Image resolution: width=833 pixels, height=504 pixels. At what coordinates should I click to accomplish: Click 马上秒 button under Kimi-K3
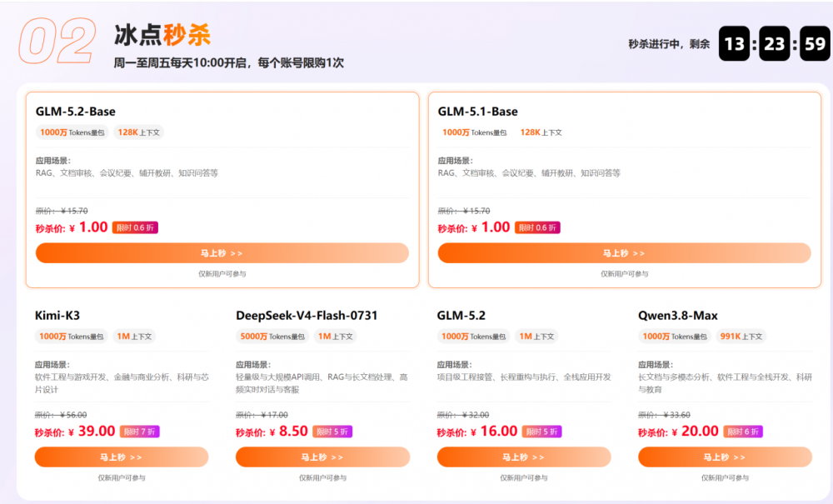[x=122, y=457]
